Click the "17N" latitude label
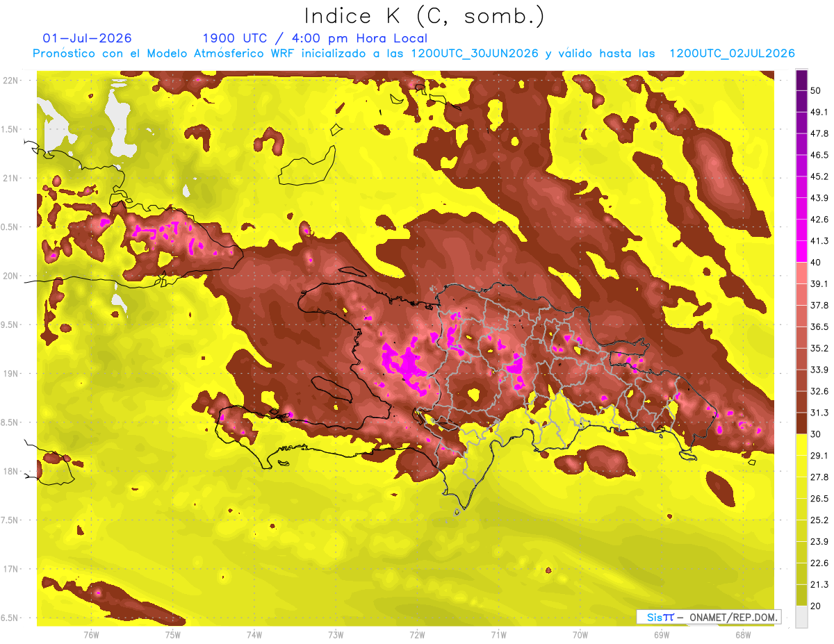Viewport: 834px width, 644px height. pos(10,569)
